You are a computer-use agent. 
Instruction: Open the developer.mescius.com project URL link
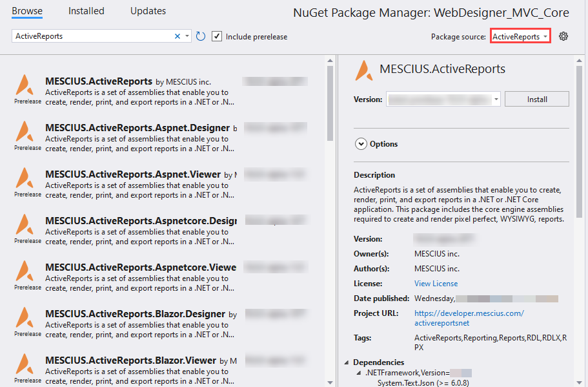tap(469, 318)
